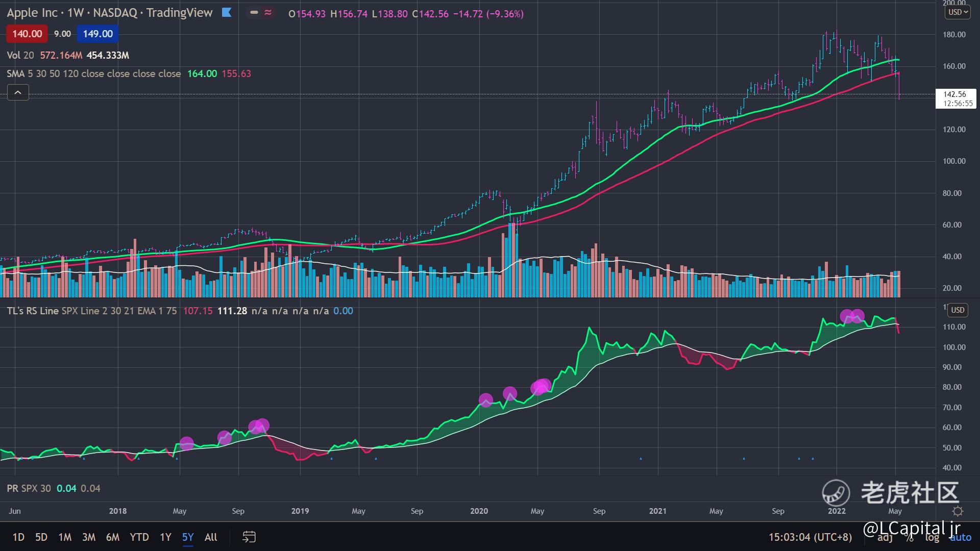Viewport: 980px width, 551px height.
Task: Click the dash icon beside the title
Action: (x=254, y=13)
